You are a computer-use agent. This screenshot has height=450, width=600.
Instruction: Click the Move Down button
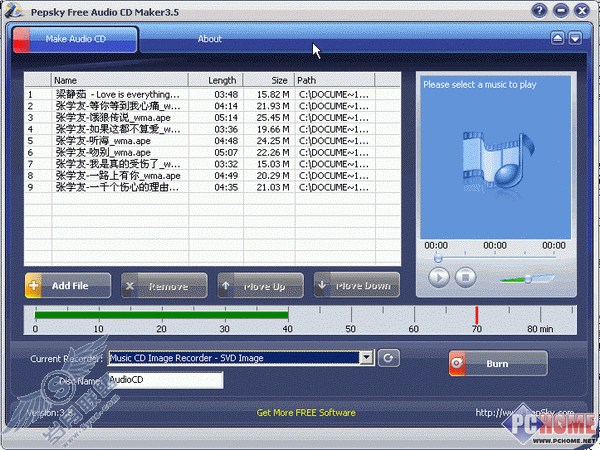(357, 285)
